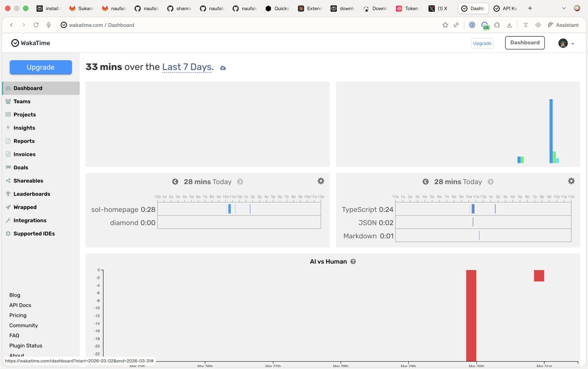The image size is (588, 369).
Task: Click the TypeScript language label
Action: (359, 210)
